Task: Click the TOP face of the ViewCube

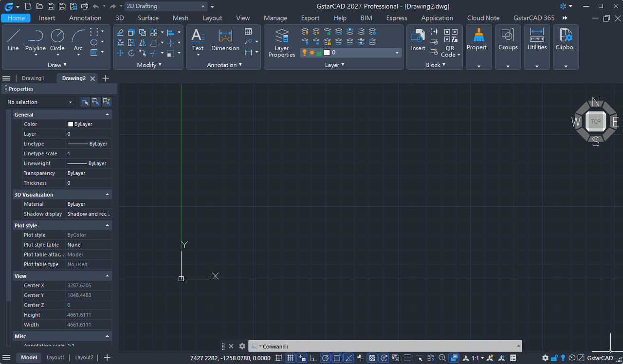Action: [596, 122]
